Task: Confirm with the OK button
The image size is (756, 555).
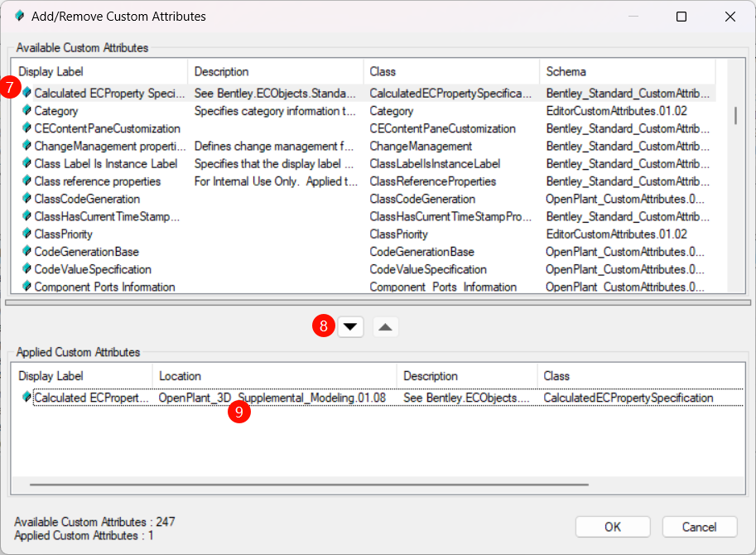Action: tap(613, 527)
